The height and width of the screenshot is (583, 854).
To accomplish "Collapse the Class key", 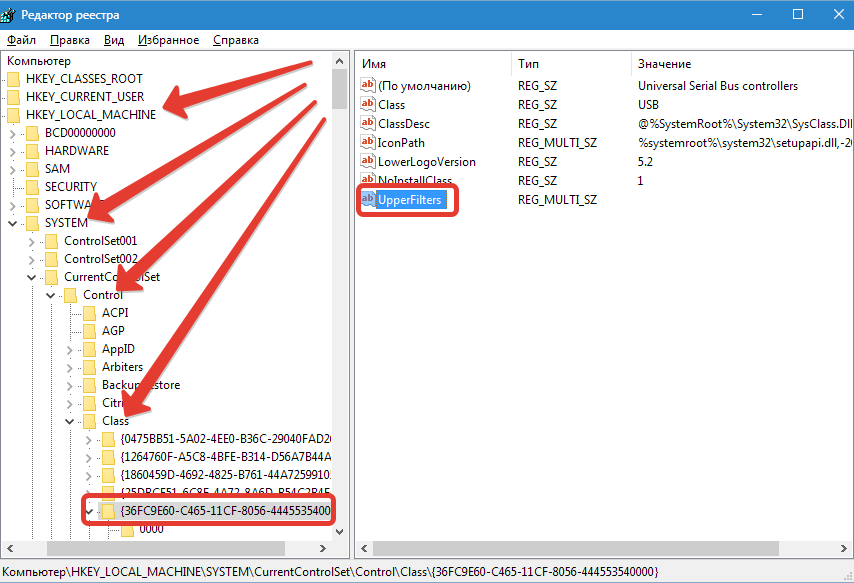I will 70,421.
